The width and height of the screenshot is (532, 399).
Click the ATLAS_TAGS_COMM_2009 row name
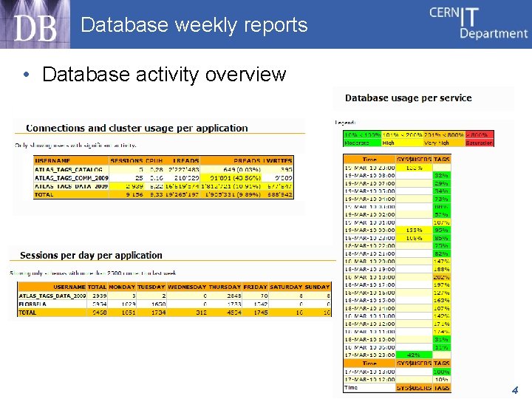(71, 178)
